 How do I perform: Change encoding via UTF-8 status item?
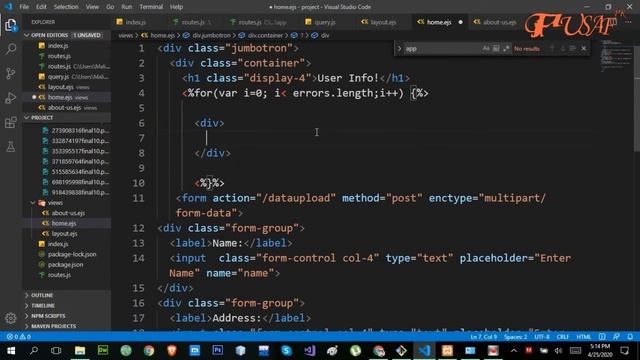[542, 337]
